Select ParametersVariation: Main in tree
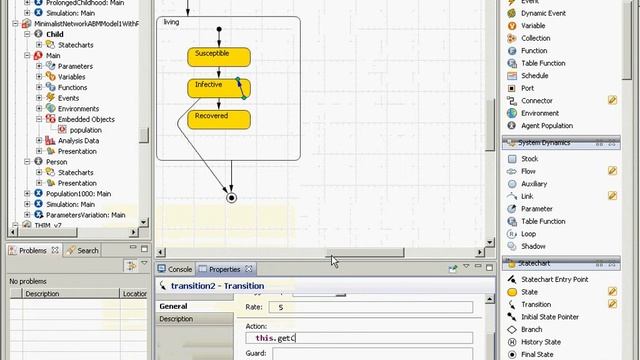The image size is (640, 360). [x=85, y=215]
